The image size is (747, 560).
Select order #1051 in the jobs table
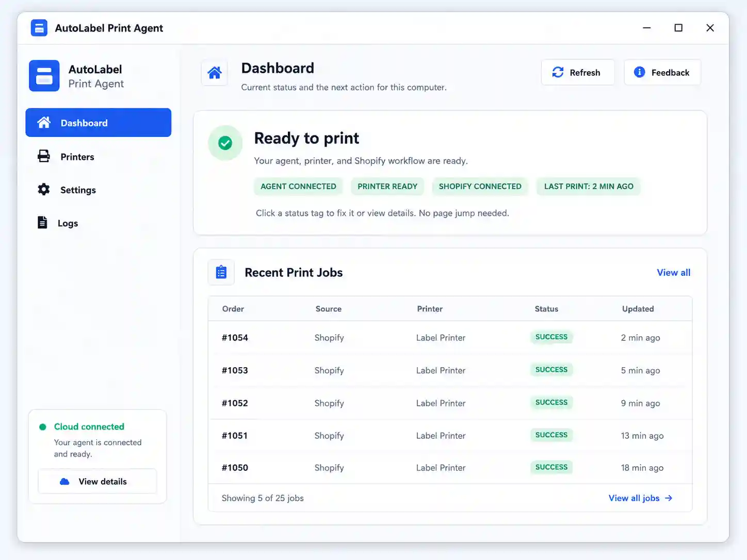[x=235, y=436]
